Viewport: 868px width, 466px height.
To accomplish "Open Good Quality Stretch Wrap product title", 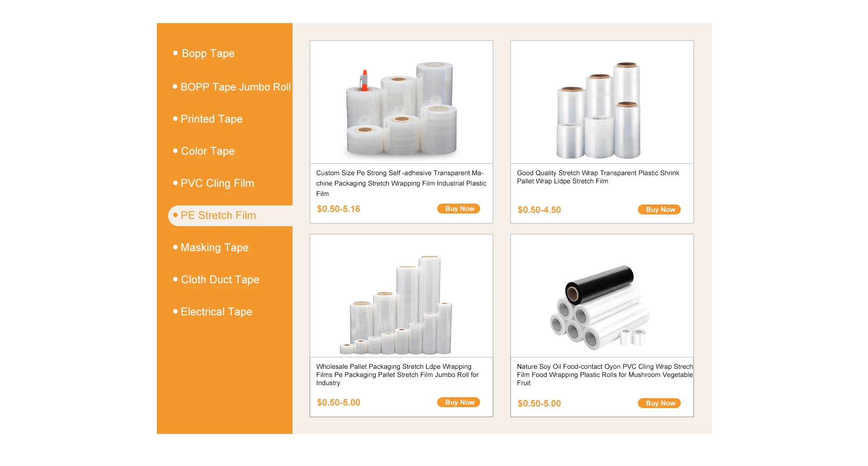I will coord(598,177).
